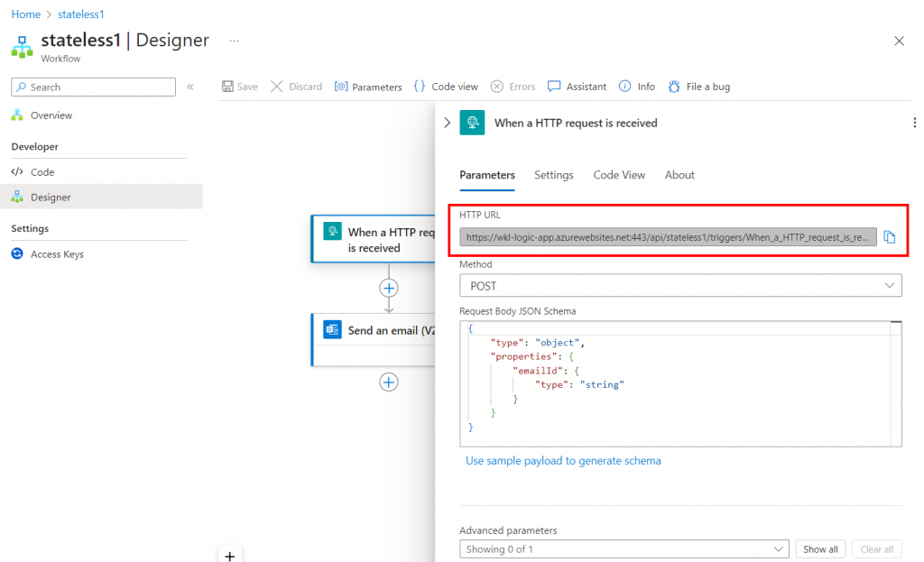Add a step between trigger and email action
This screenshot has height=562, width=924.
point(388,288)
